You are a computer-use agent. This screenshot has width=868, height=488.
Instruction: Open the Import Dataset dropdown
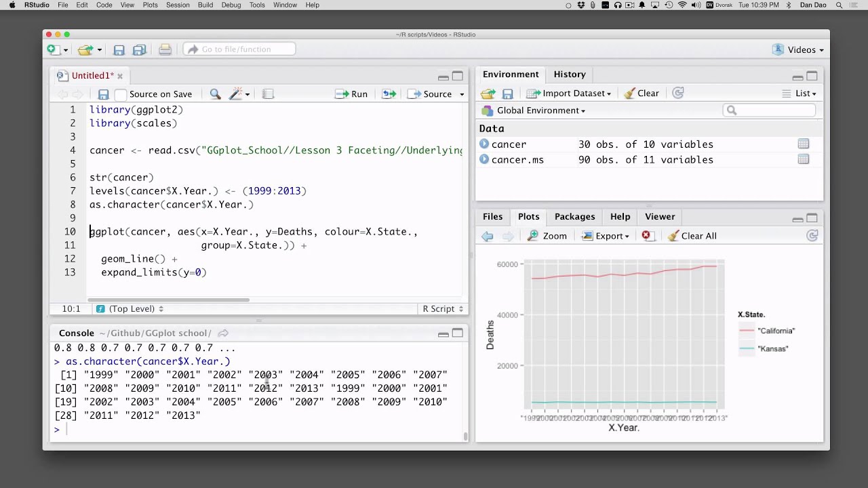point(569,94)
